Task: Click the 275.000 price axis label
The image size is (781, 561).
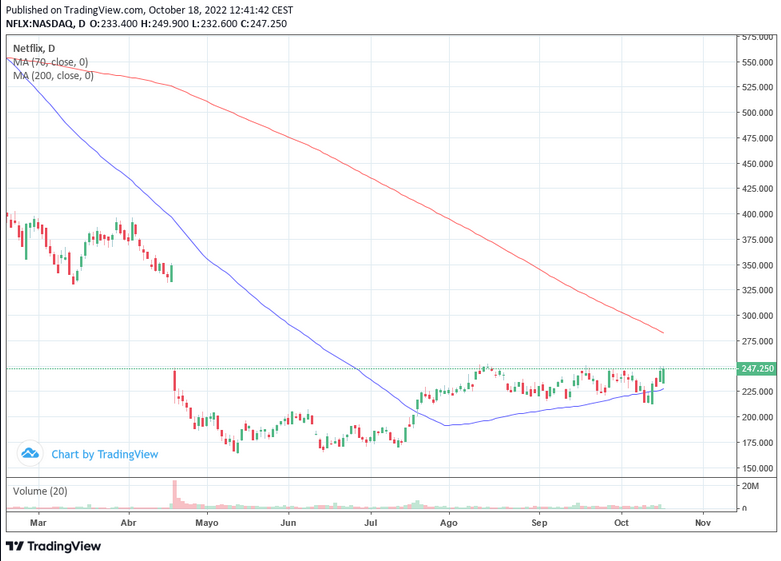Action: 757,341
